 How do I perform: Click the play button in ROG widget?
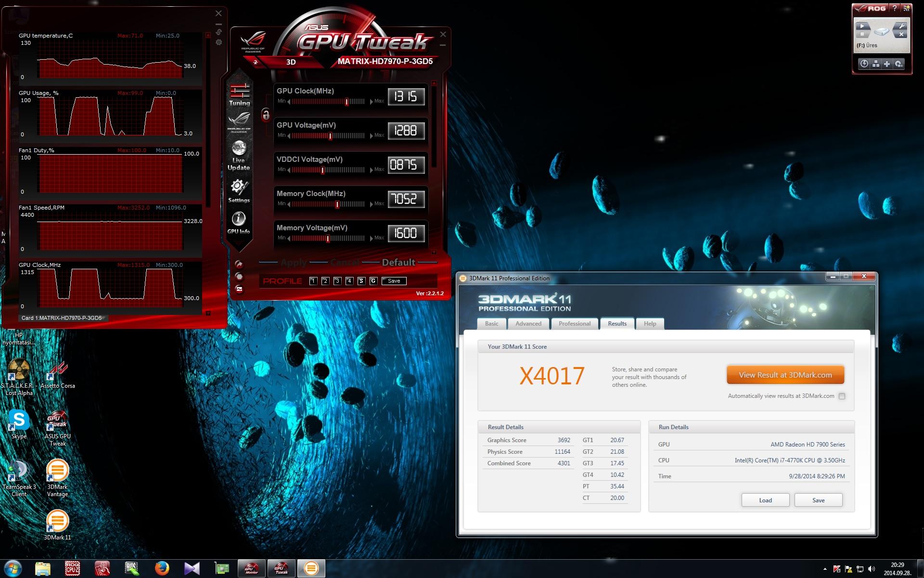863,26
